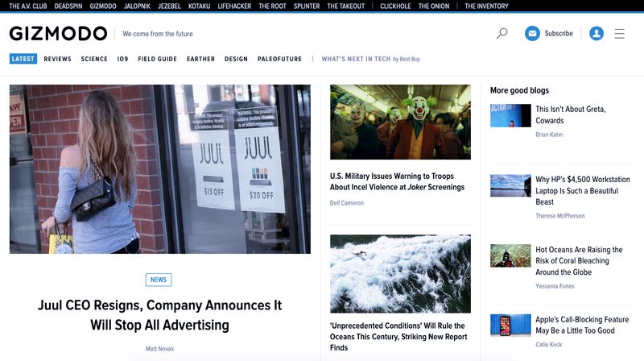Open the hamburger menu
The width and height of the screenshot is (644, 361).
click(x=619, y=33)
